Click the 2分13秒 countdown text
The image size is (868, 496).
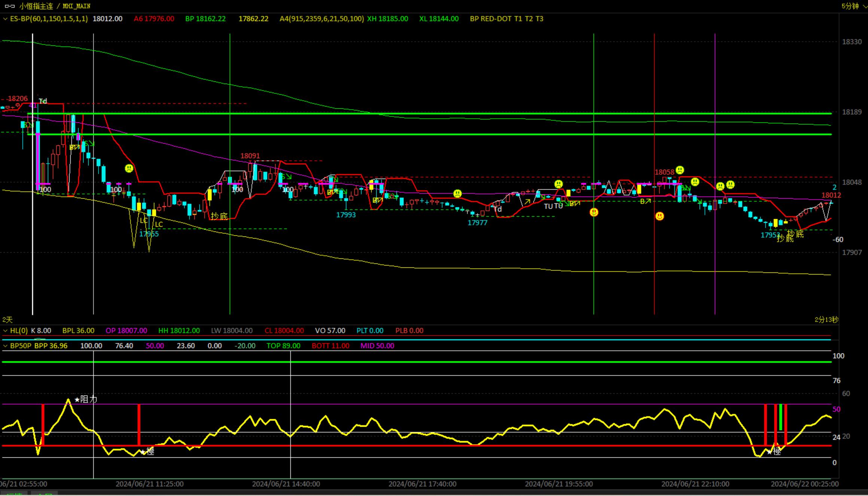826,320
